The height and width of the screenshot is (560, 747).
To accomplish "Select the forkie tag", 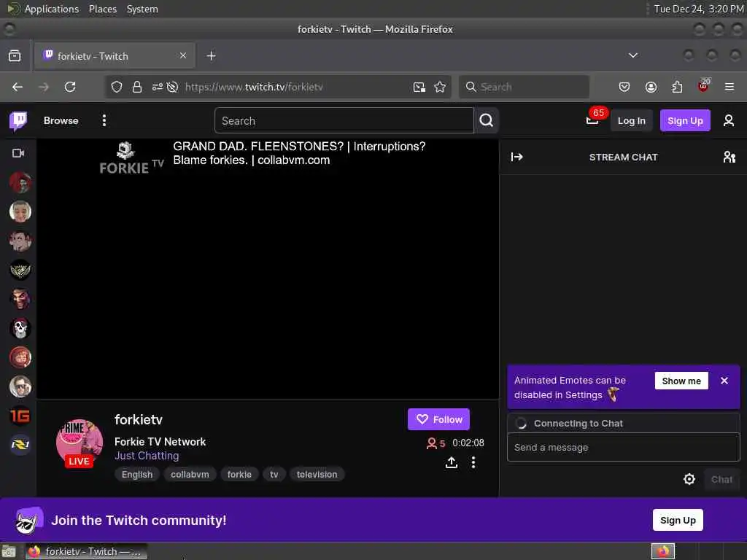I will (239, 474).
